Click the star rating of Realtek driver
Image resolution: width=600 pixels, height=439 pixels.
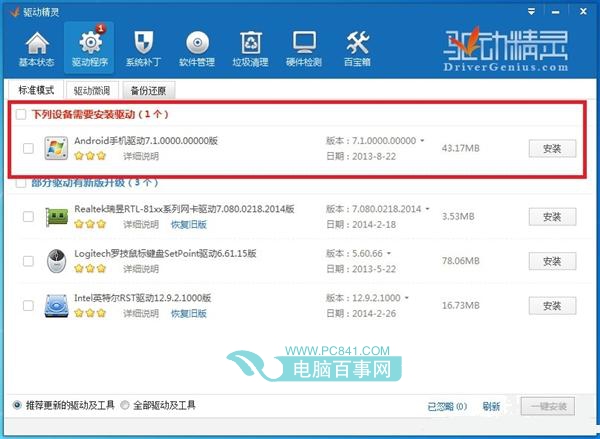click(x=90, y=224)
